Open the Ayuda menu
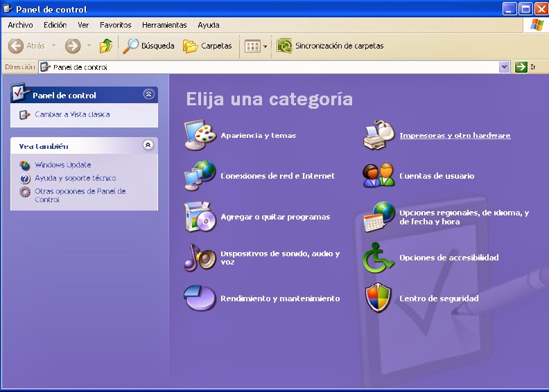Image resolution: width=549 pixels, height=392 pixels. pyautogui.click(x=209, y=25)
